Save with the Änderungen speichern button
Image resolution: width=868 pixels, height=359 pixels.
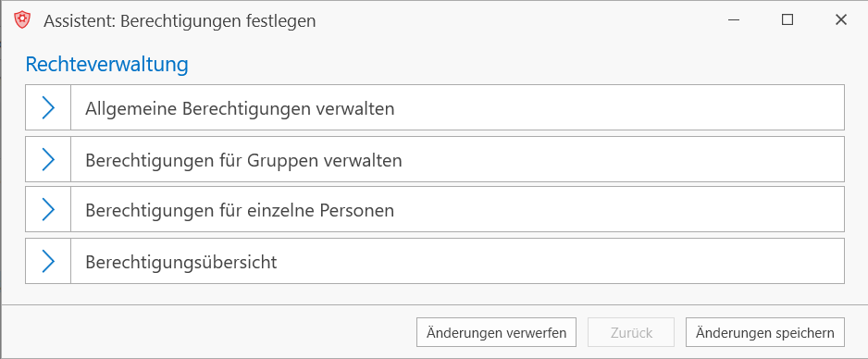(x=765, y=332)
